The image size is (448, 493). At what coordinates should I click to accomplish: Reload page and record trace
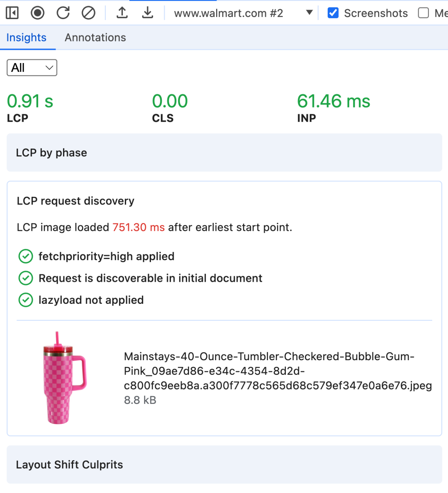pyautogui.click(x=63, y=13)
